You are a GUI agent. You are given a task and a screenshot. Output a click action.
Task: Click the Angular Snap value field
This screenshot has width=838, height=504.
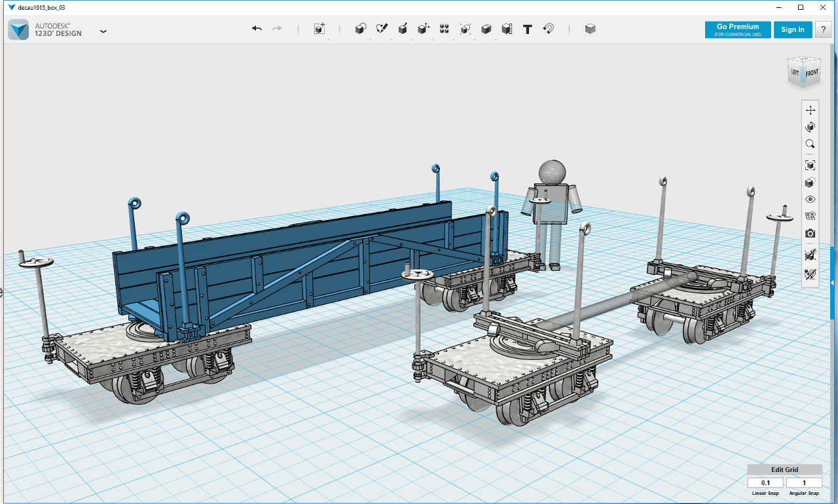pyautogui.click(x=804, y=482)
